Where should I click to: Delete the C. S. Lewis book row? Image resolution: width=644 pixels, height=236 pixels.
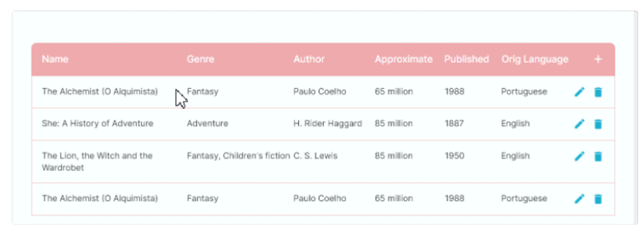point(598,156)
